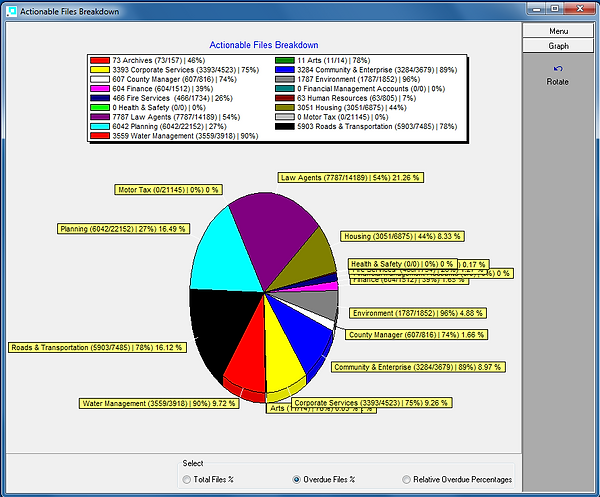Click the Housing 8.33 % pie label
Viewport: 600px width, 497px height.
(402, 236)
